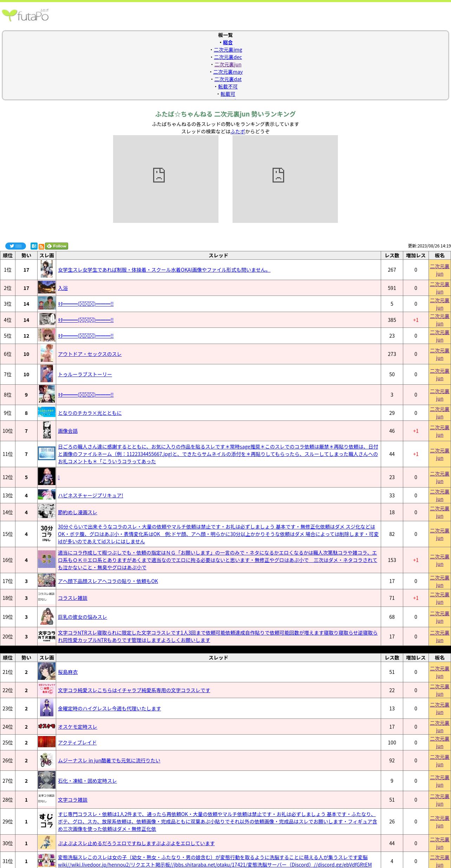Go to the 二次元裏img board
Viewport: 451px width, 868px height.
pos(228,50)
